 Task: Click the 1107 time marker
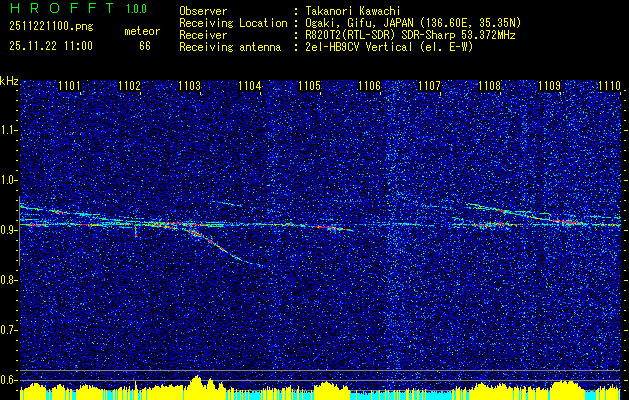(x=429, y=86)
